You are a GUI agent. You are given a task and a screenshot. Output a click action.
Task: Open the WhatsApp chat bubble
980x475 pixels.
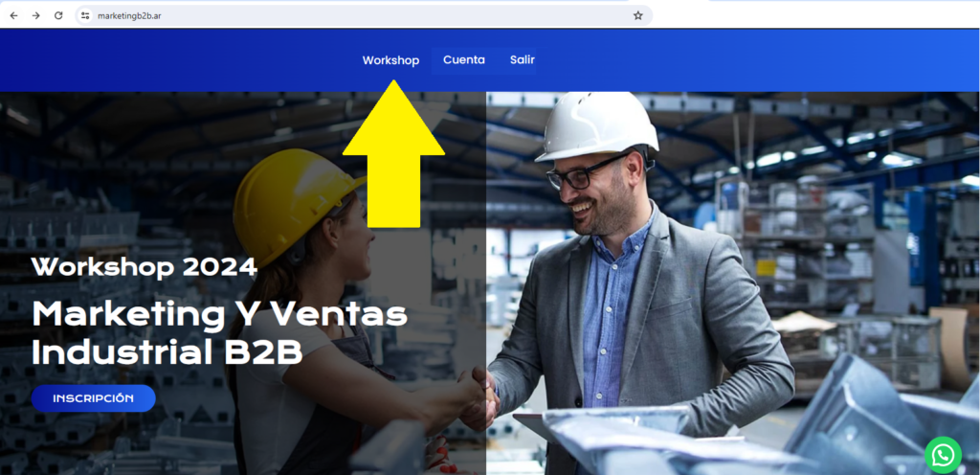[x=943, y=455]
